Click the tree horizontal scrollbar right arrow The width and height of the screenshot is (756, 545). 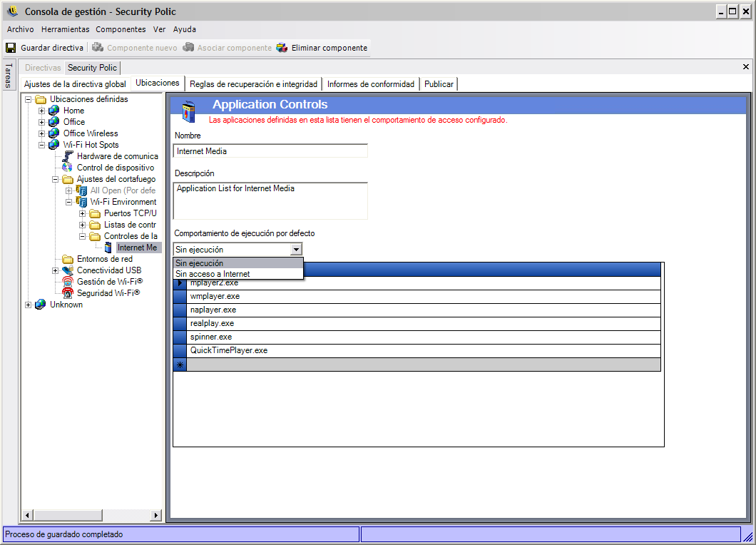point(157,515)
